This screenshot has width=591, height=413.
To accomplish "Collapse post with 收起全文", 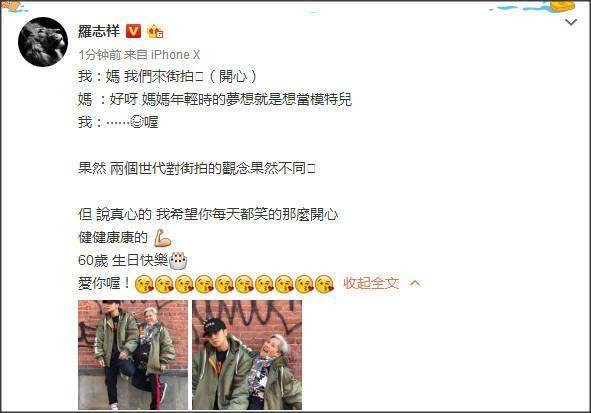I will (371, 283).
